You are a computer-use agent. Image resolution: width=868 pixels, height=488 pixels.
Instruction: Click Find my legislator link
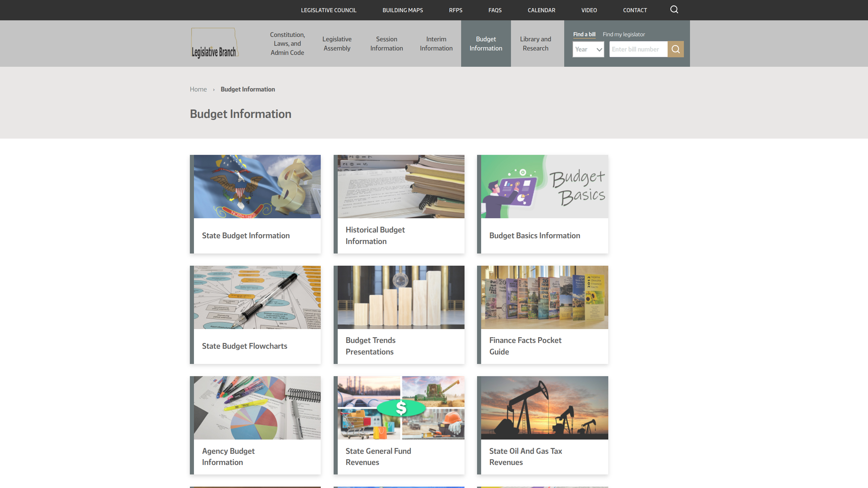624,33
